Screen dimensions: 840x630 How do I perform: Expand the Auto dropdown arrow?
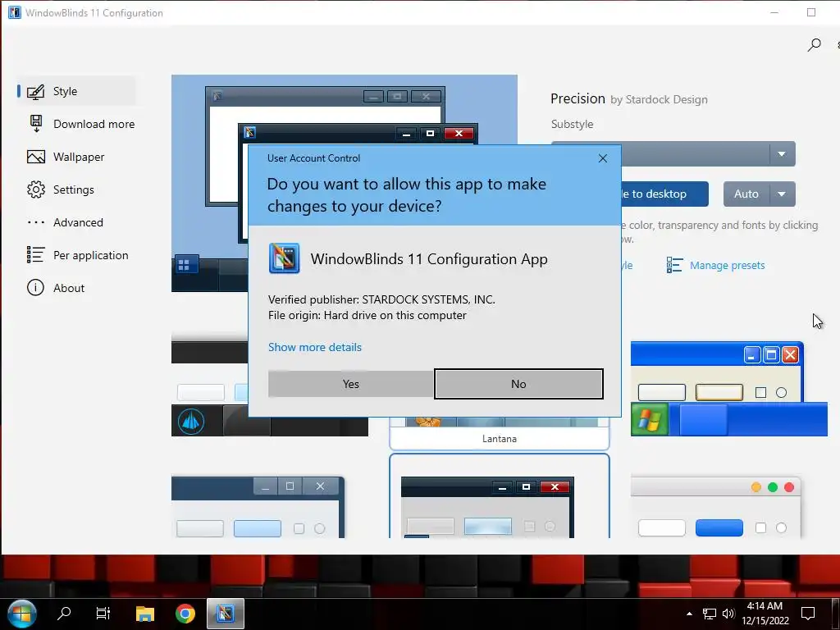[x=782, y=194]
